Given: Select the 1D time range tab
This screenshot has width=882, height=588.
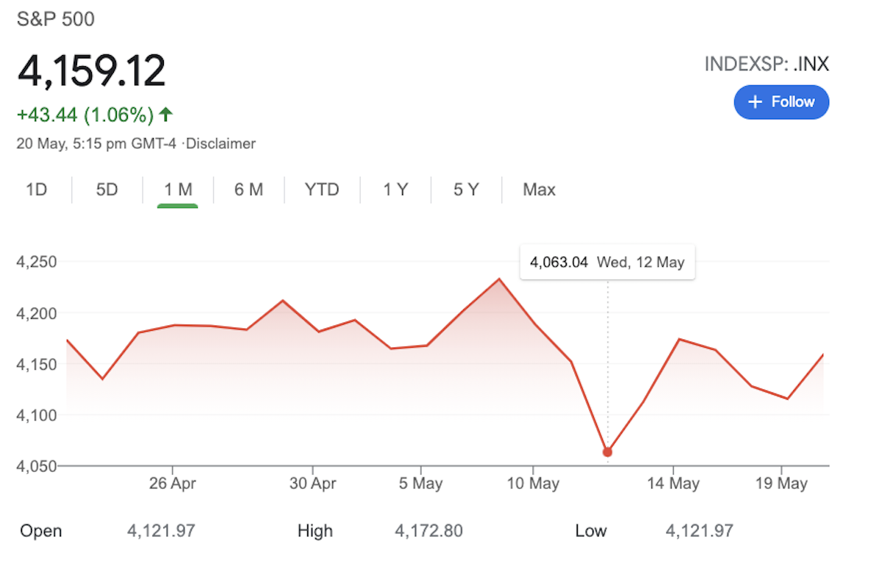Looking at the screenshot, I should (x=37, y=190).
